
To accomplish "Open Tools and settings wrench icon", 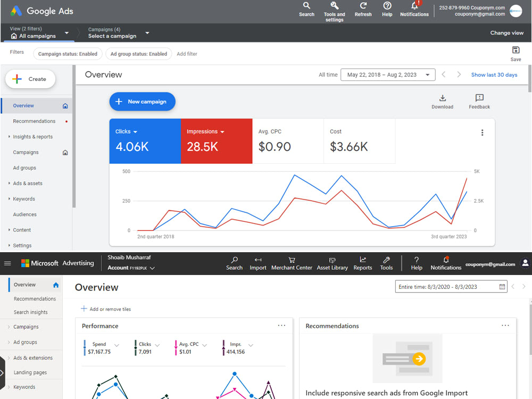I will pos(334,6).
